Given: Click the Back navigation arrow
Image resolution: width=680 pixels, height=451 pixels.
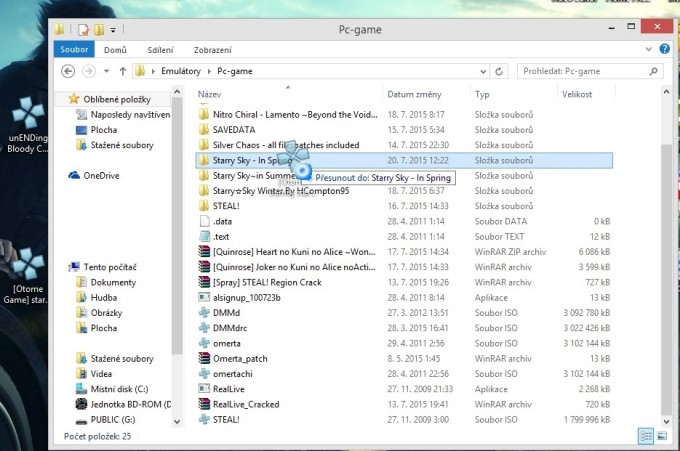Looking at the screenshot, I should 68,71.
